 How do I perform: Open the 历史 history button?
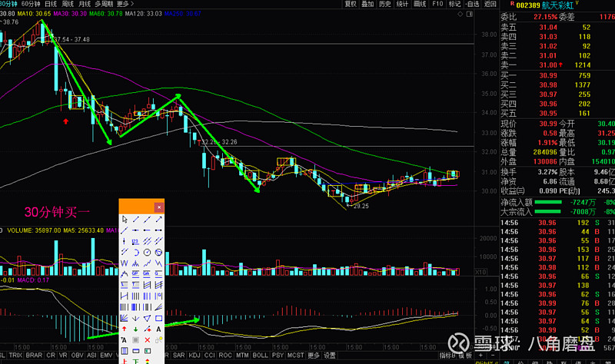click(385, 4)
